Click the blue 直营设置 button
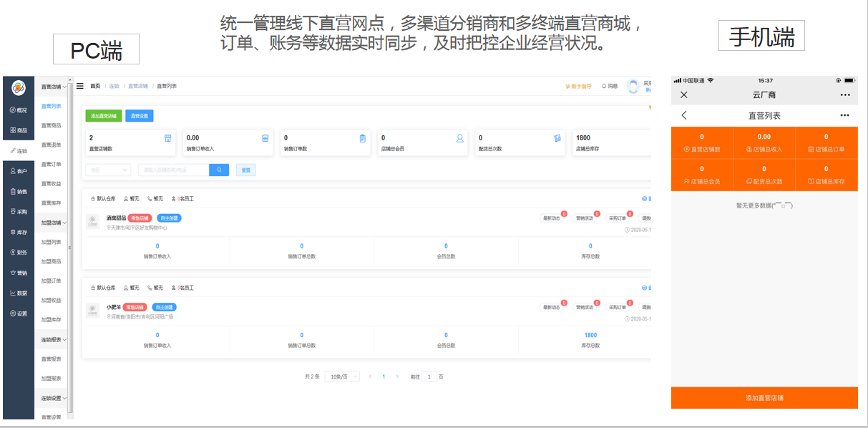The height and width of the screenshot is (428, 868). click(x=139, y=115)
